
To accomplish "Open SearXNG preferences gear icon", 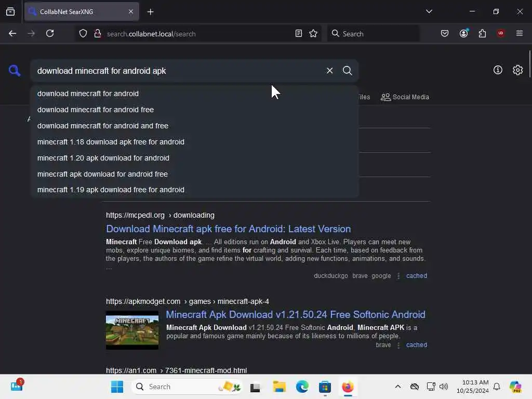I will click(517, 70).
